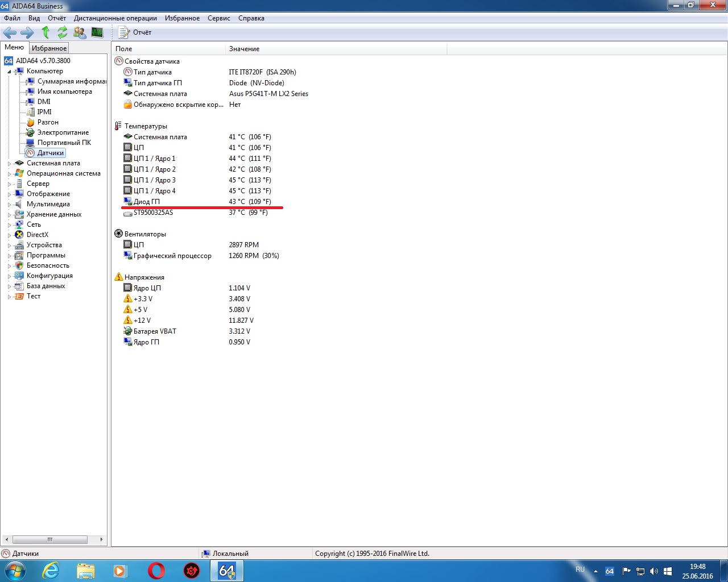Show hidden tray icons arrow
Image resolution: width=728 pixels, height=582 pixels.
click(x=595, y=571)
